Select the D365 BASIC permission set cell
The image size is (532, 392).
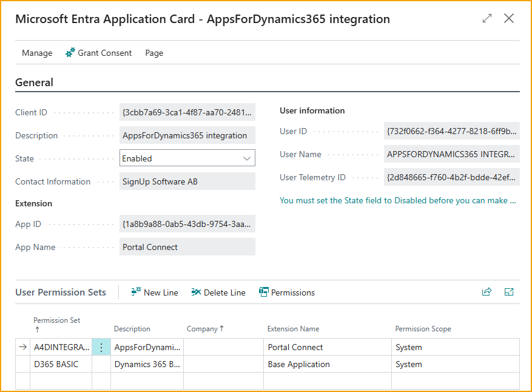click(56, 364)
